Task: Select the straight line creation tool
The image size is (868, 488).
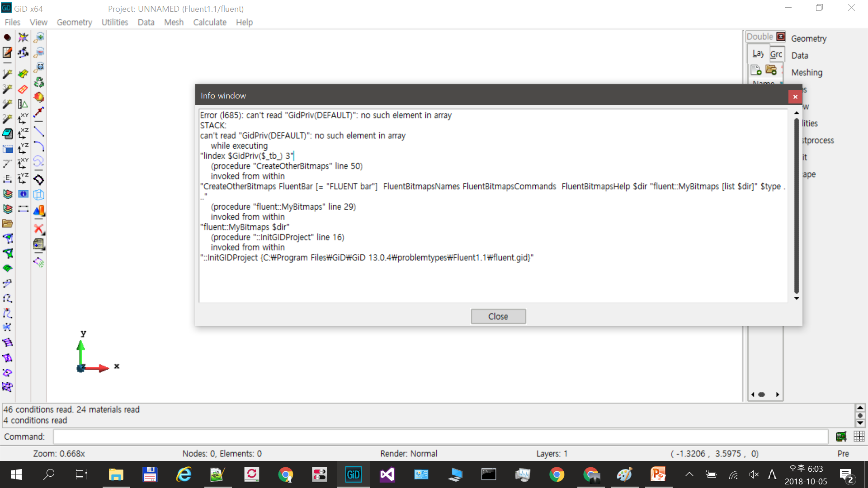Action: 39,132
